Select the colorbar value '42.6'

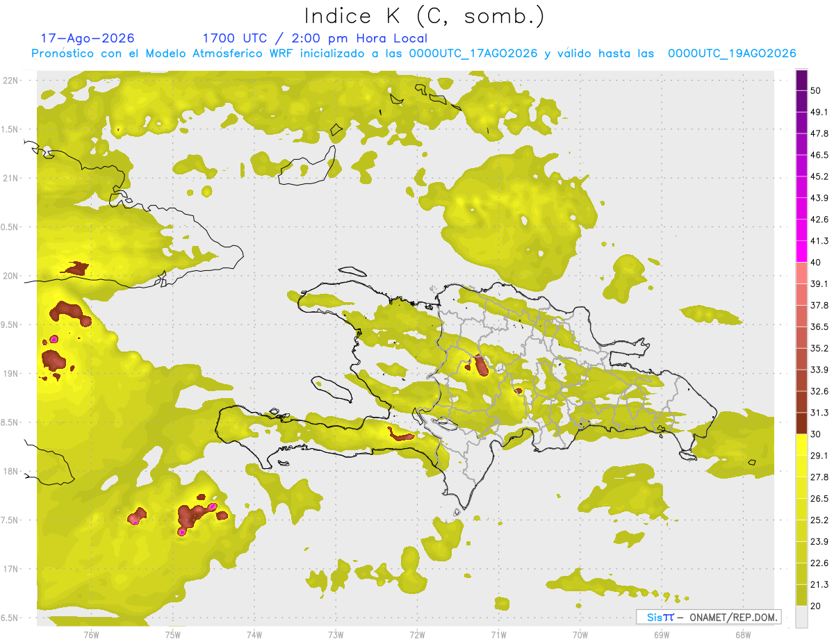pos(819,220)
